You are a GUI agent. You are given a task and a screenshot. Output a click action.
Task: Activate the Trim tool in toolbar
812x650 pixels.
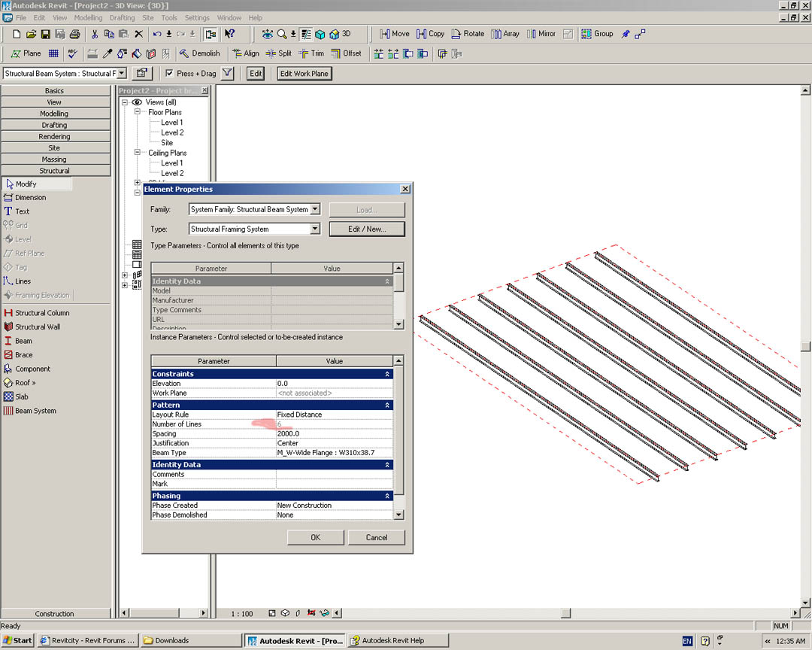point(311,53)
